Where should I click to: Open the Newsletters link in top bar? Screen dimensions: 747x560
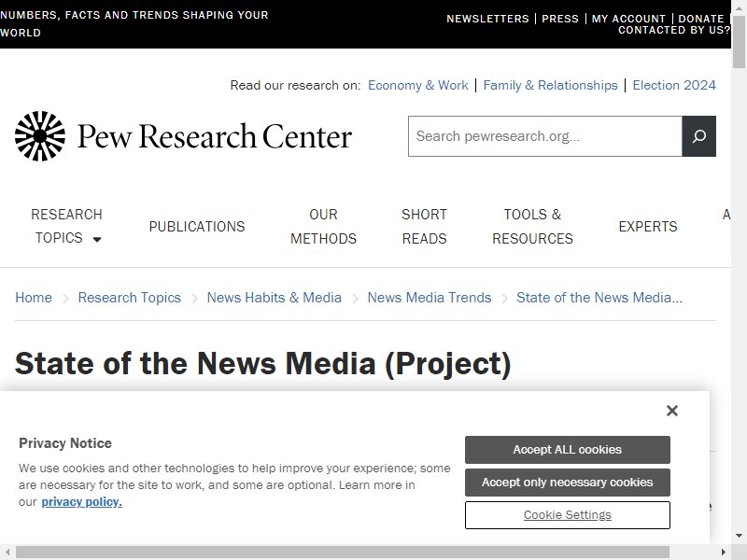[487, 19]
